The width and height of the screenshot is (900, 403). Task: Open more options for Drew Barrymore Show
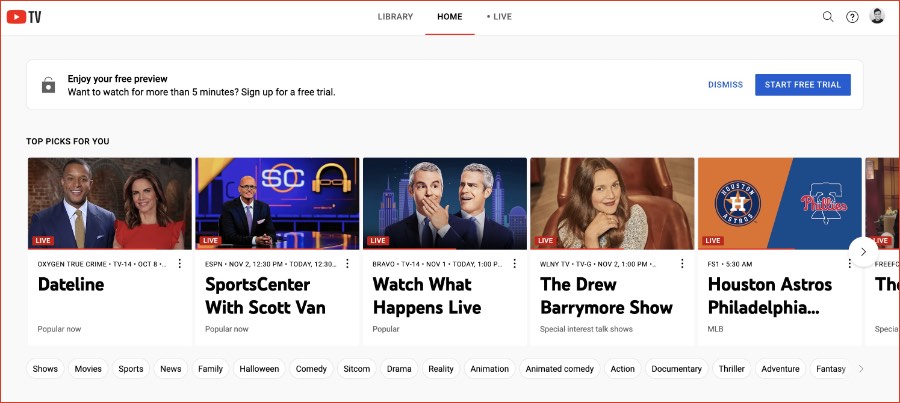(x=682, y=264)
